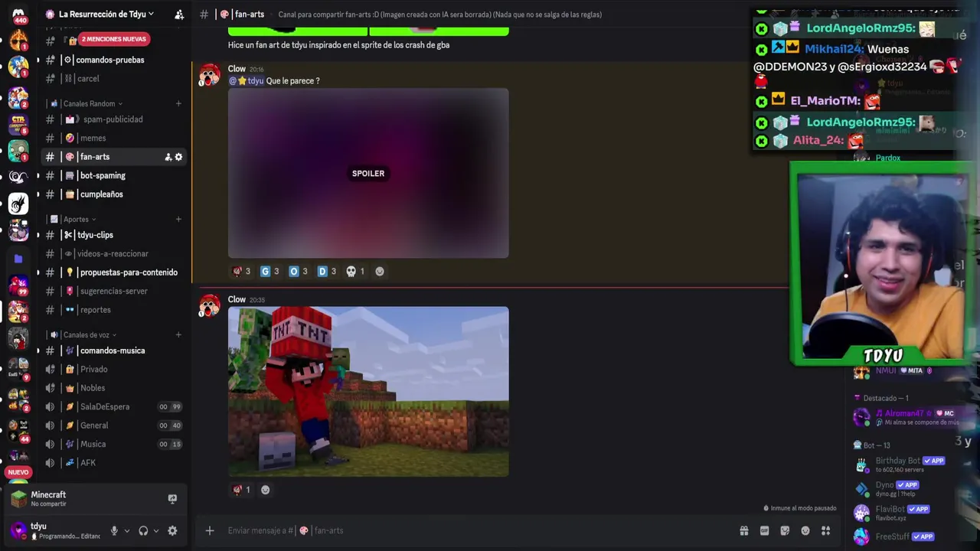Reveal the SPOILER image

[368, 173]
